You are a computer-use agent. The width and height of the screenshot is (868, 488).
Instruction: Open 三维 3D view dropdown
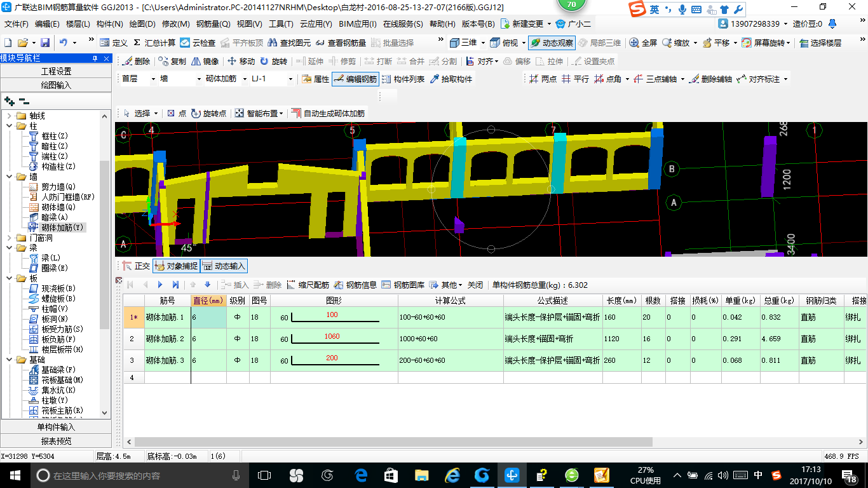(467, 43)
